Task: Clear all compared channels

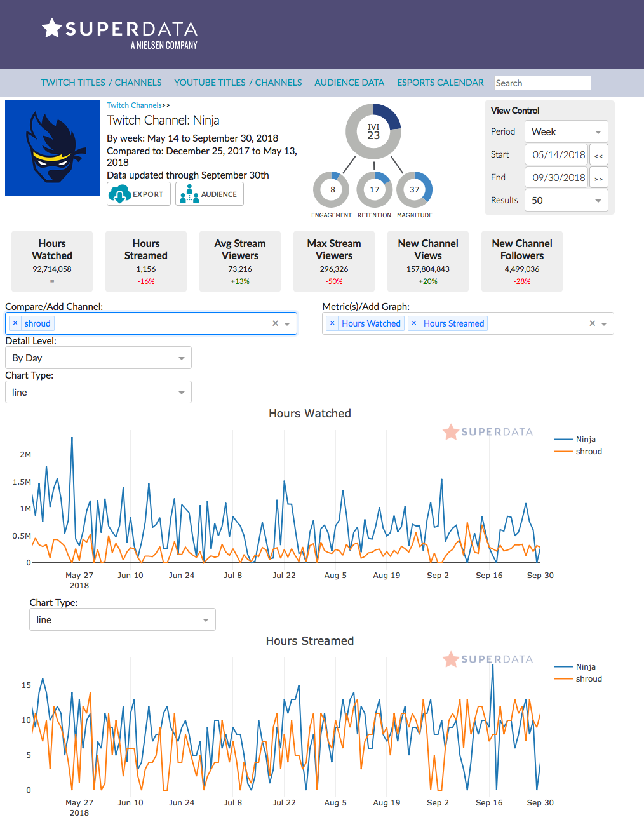Action: pos(275,323)
